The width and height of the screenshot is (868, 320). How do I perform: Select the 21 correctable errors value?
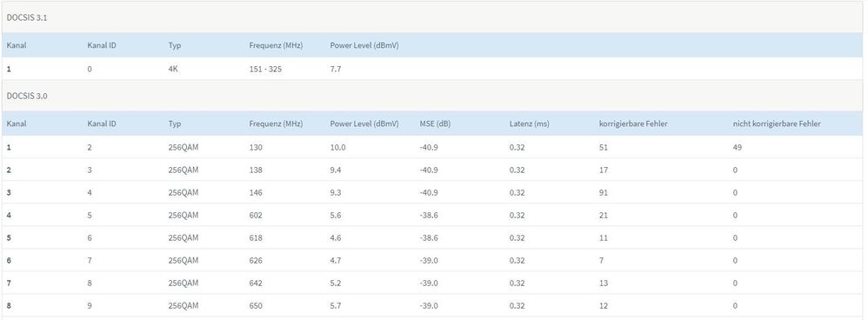click(604, 216)
